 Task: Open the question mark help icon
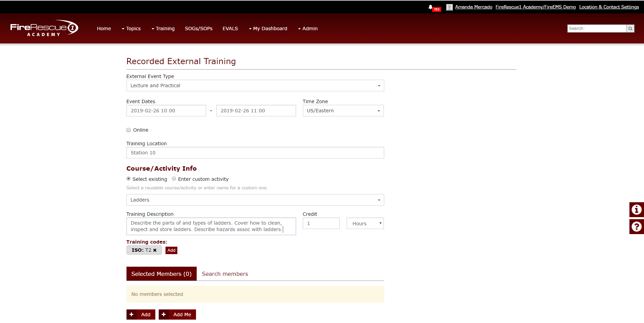click(x=637, y=227)
